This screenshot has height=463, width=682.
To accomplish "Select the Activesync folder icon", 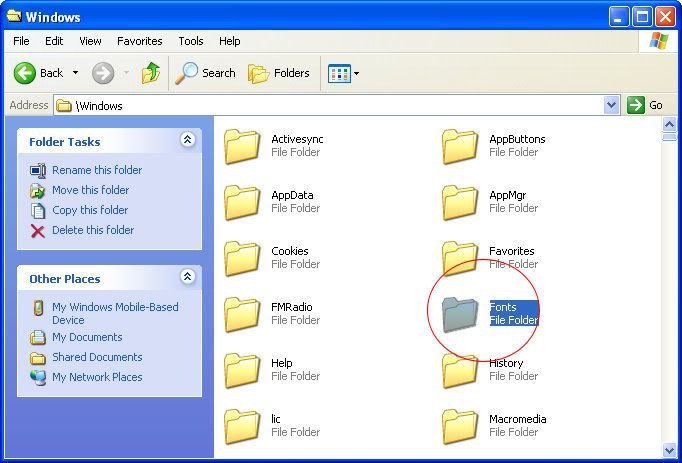I will (242, 147).
